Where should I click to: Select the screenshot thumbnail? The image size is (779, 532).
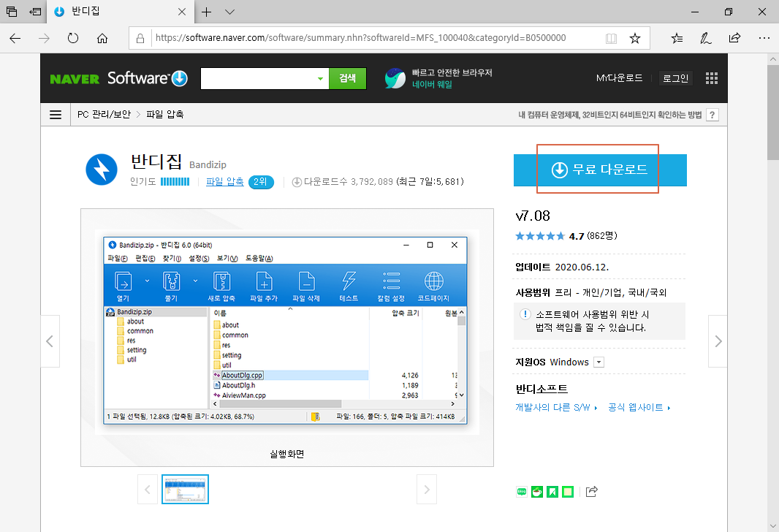[185, 490]
